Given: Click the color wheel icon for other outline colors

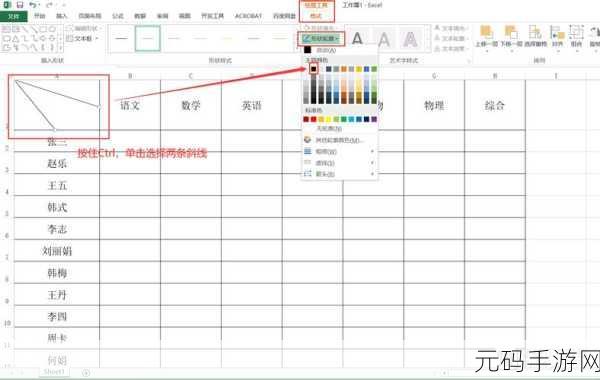Looking at the screenshot, I should [307, 140].
